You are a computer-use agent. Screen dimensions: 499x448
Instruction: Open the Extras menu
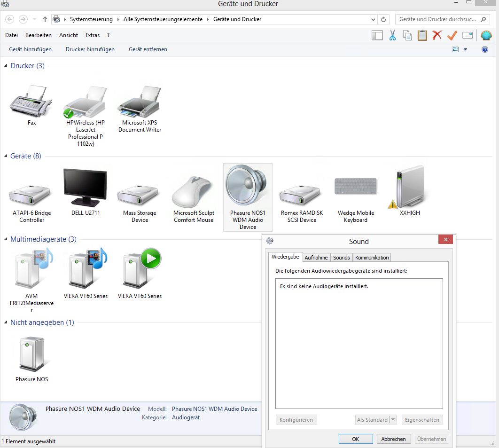point(93,35)
